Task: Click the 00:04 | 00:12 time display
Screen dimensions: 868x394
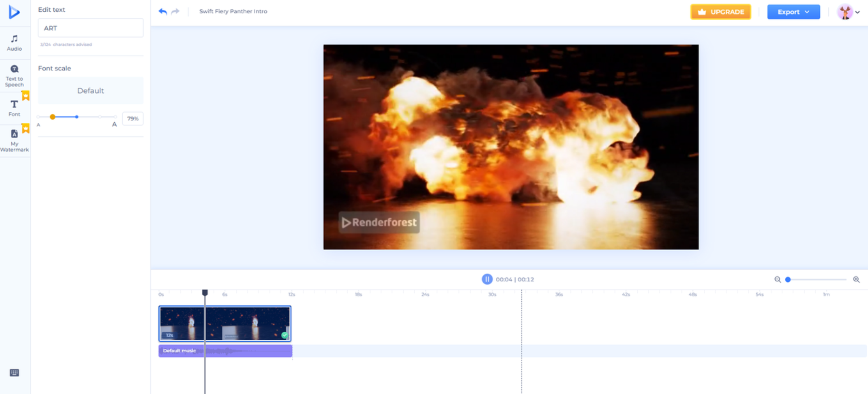Action: [x=515, y=279]
